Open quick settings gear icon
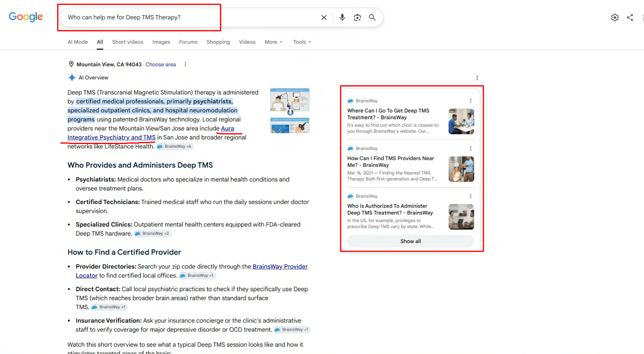644x354 pixels. pyautogui.click(x=615, y=17)
